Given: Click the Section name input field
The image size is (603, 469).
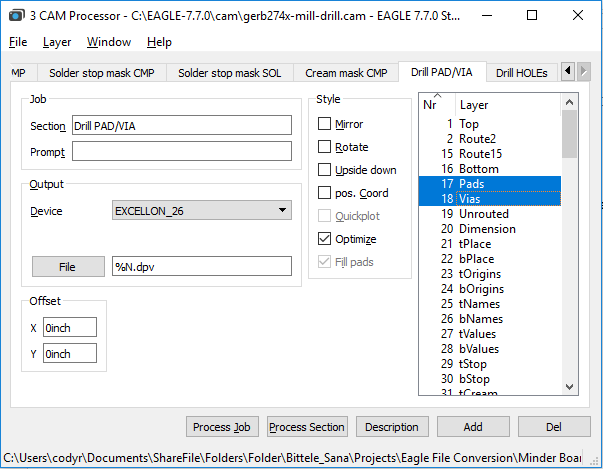Looking at the screenshot, I should click(181, 125).
